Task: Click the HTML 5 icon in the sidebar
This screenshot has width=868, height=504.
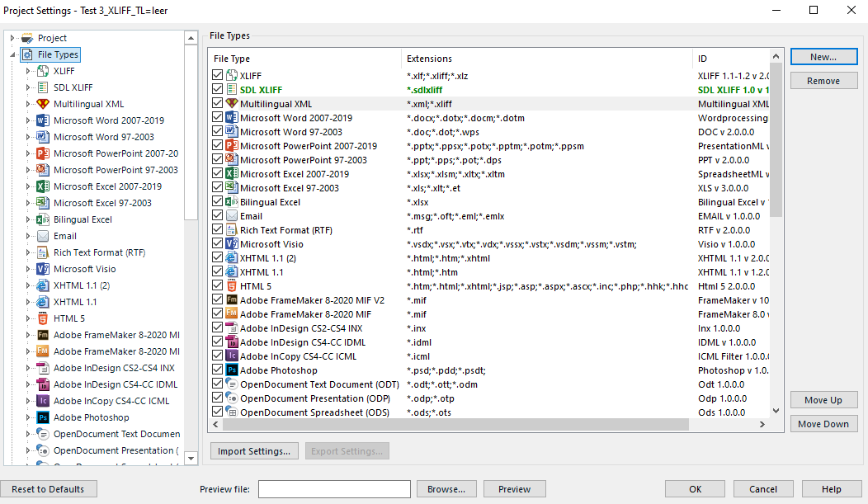Action: (43, 318)
